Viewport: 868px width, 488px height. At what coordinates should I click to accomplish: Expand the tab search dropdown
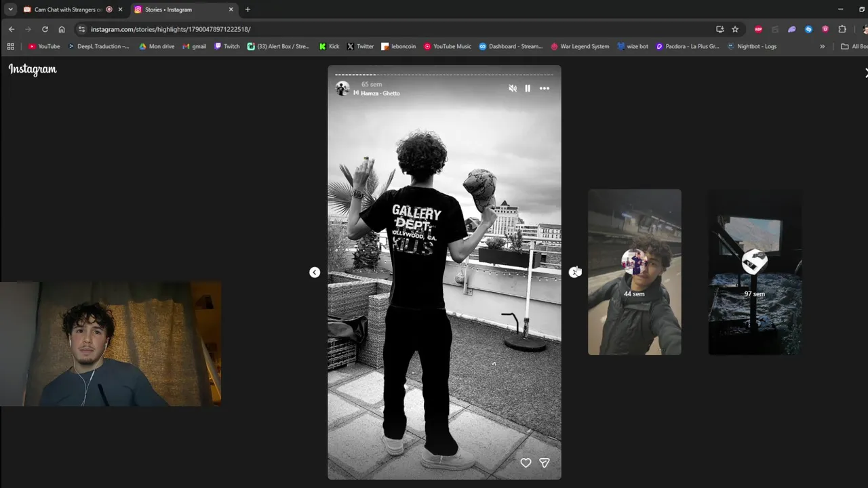point(10,9)
